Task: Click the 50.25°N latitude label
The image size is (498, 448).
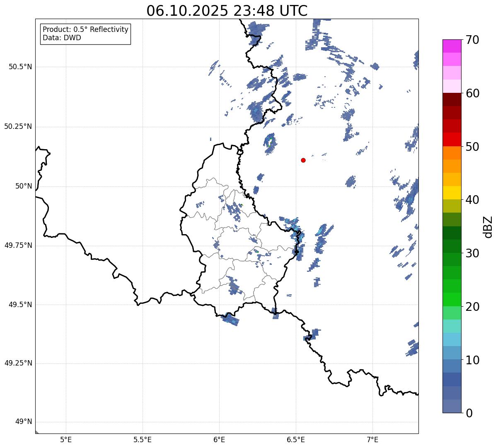Action: [18, 126]
